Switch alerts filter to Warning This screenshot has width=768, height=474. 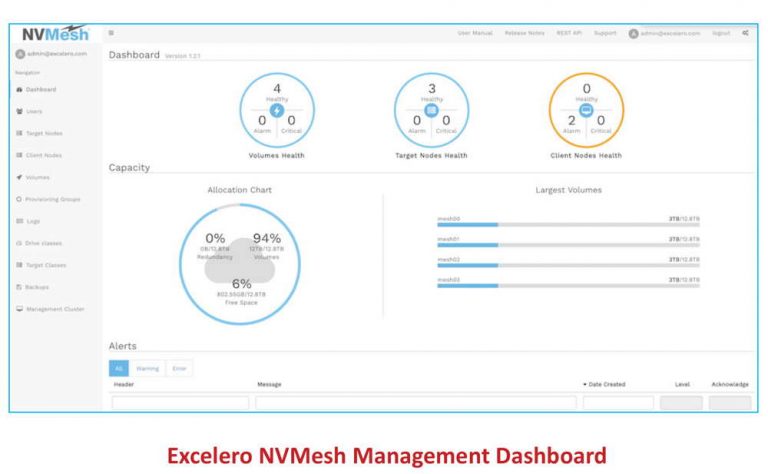pyautogui.click(x=147, y=369)
